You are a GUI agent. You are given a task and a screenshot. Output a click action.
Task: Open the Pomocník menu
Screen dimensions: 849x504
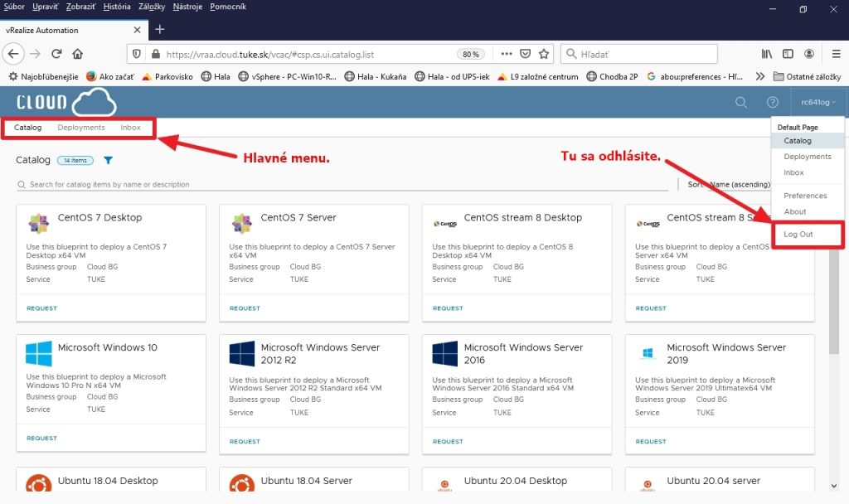(x=228, y=7)
